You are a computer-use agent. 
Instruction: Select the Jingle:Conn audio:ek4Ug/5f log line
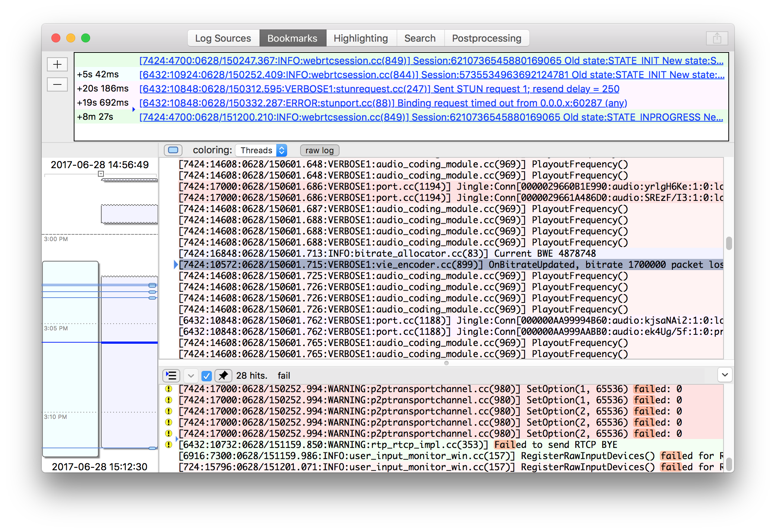pos(451,331)
